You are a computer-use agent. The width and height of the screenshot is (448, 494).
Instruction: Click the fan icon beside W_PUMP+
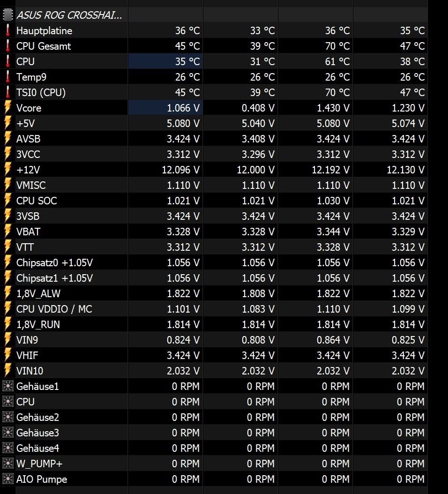tap(8, 463)
